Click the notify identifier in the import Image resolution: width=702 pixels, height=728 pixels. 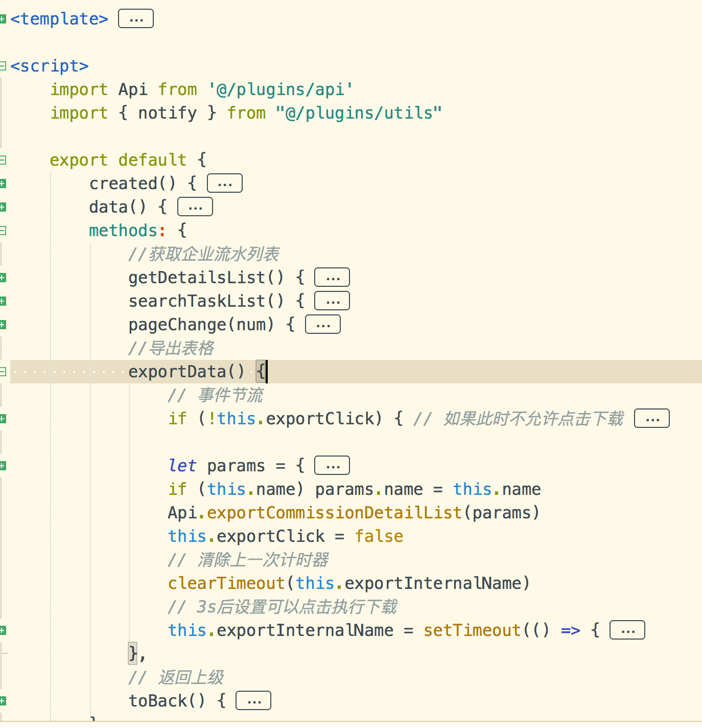(x=168, y=113)
